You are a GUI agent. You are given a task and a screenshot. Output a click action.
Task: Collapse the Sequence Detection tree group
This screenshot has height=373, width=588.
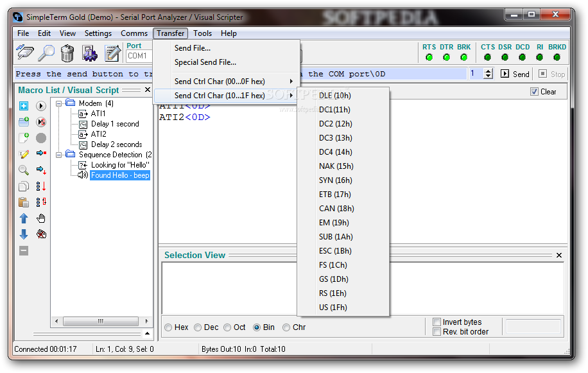point(59,155)
